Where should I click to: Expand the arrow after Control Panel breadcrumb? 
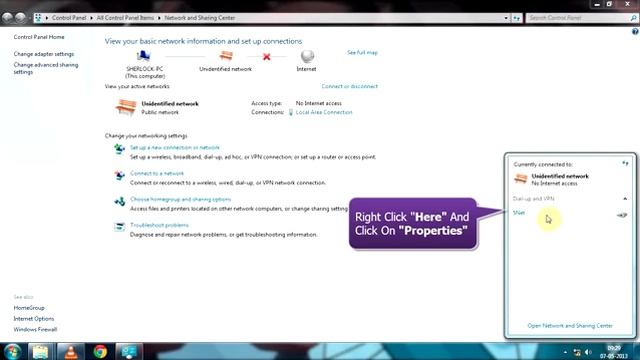click(x=91, y=18)
